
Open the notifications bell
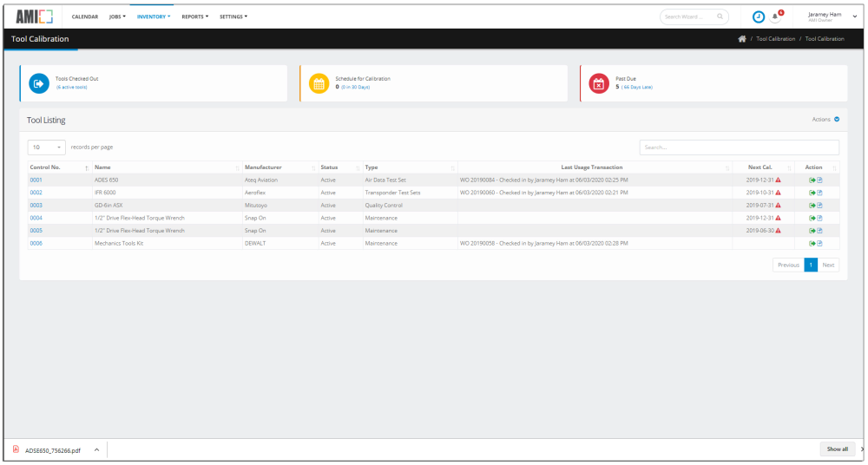[x=775, y=17]
